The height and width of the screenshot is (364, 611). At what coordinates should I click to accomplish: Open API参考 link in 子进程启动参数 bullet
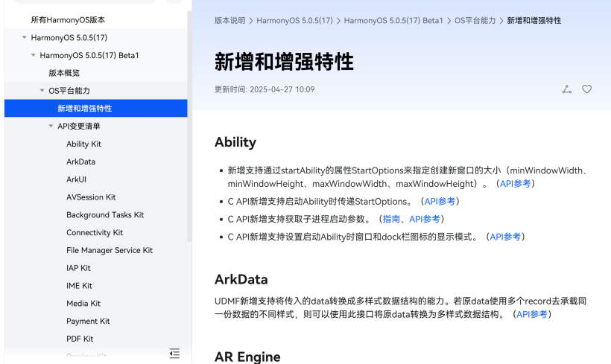point(425,219)
